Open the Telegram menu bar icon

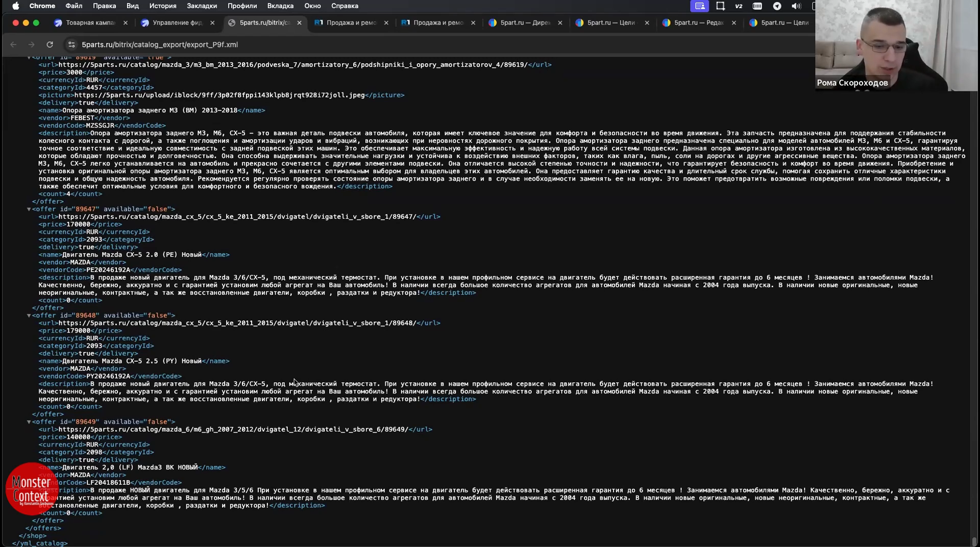coord(777,6)
